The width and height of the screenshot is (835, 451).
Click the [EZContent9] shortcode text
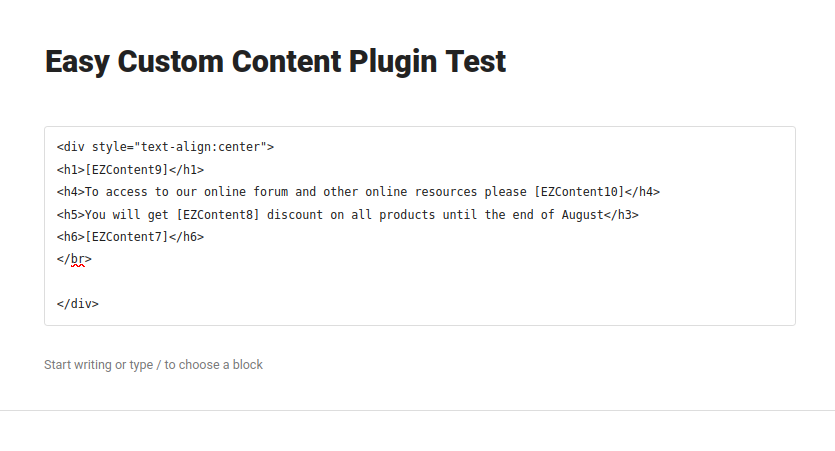tap(127, 170)
